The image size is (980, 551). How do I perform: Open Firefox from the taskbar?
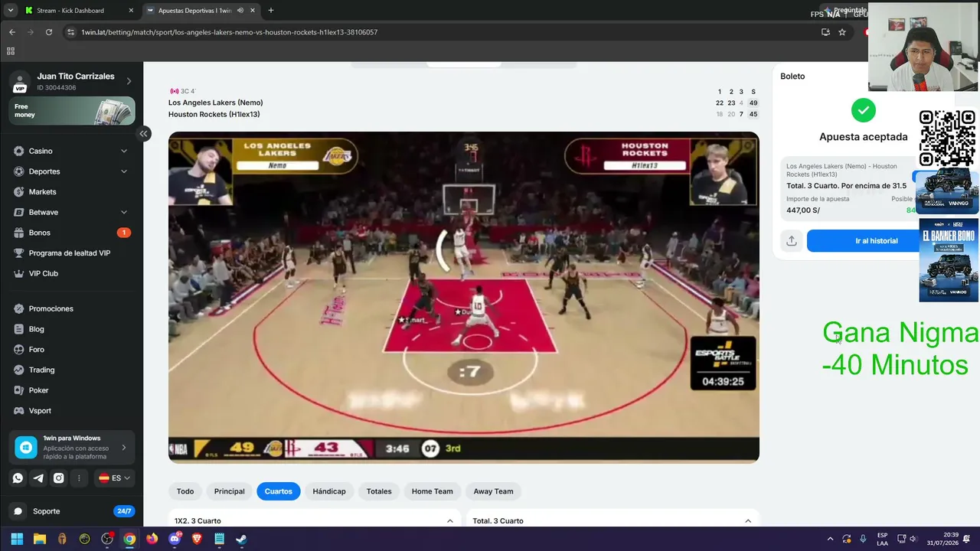click(x=152, y=539)
